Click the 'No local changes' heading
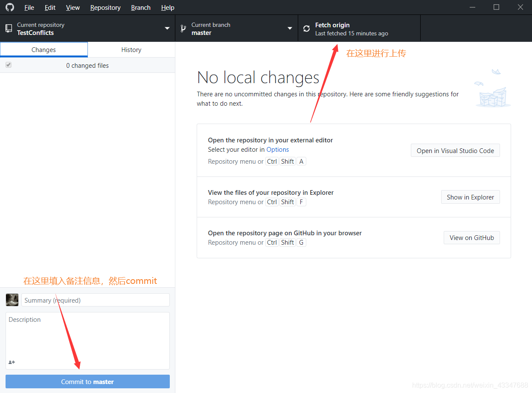Image resolution: width=532 pixels, height=393 pixels. click(x=258, y=78)
